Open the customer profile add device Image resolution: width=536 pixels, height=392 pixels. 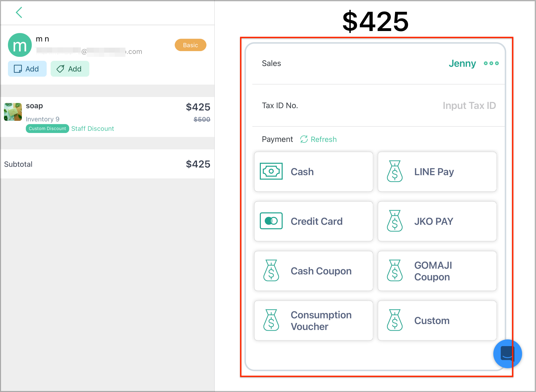(x=27, y=68)
